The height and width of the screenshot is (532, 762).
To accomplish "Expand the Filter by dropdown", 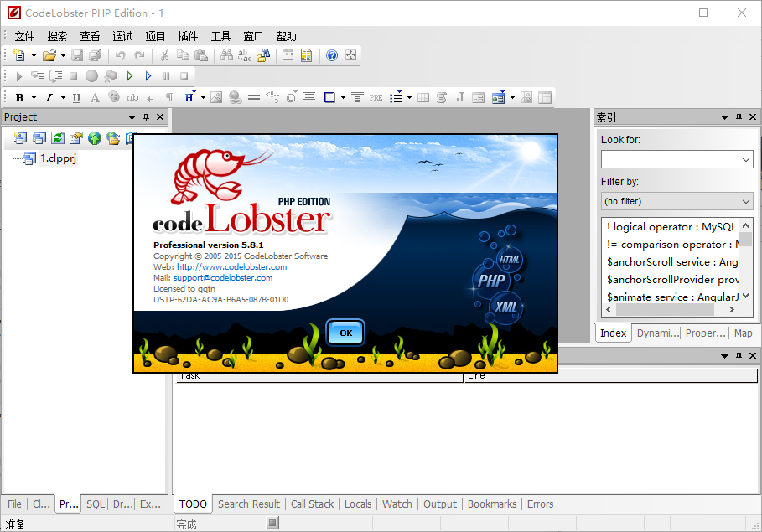I will 746,201.
